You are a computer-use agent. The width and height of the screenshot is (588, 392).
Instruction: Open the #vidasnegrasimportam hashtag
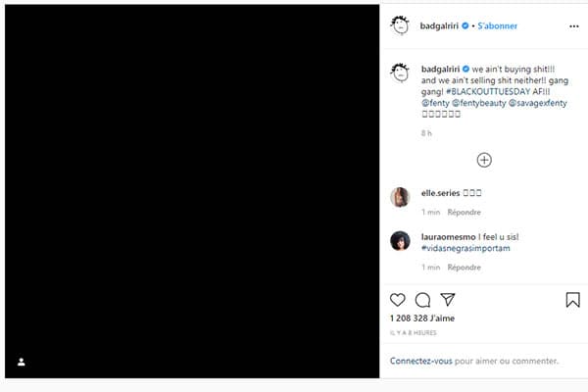coord(465,248)
